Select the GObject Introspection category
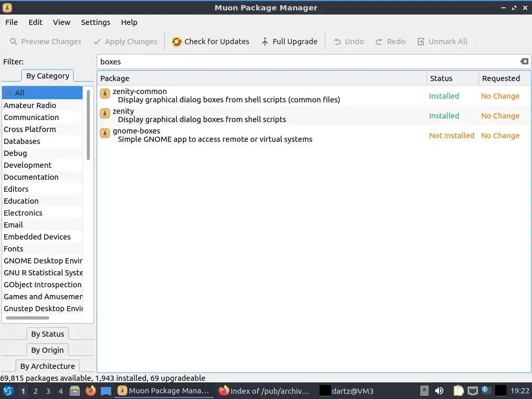Image resolution: width=532 pixels, height=399 pixels. click(x=42, y=285)
